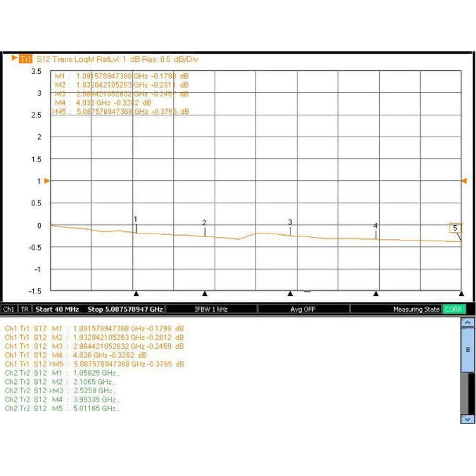Click the scroll up arrow of the marker list

(468, 322)
